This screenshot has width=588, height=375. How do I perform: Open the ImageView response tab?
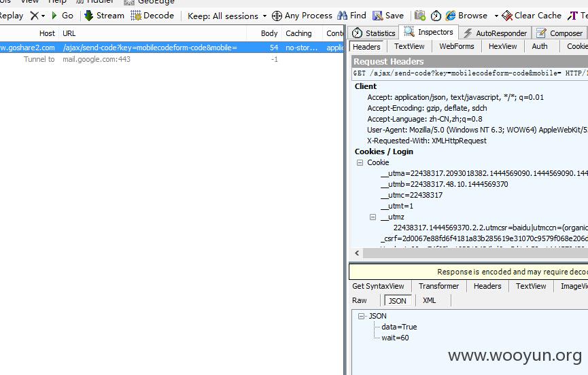[x=574, y=286]
